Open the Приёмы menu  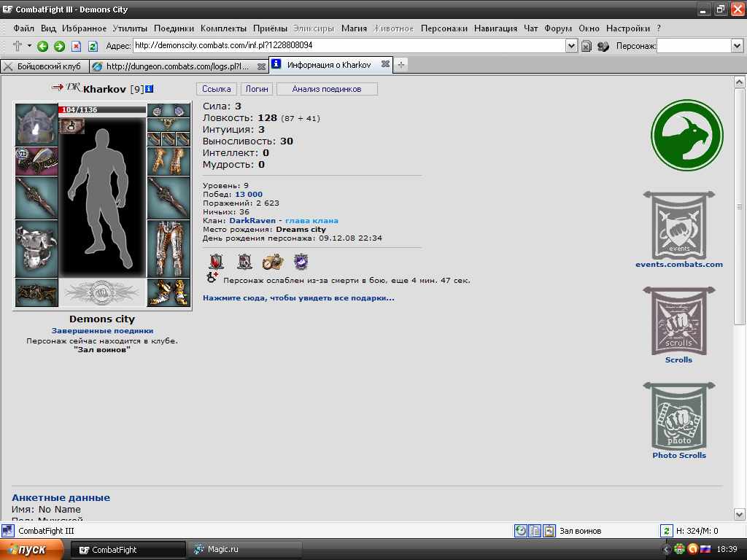(270, 28)
